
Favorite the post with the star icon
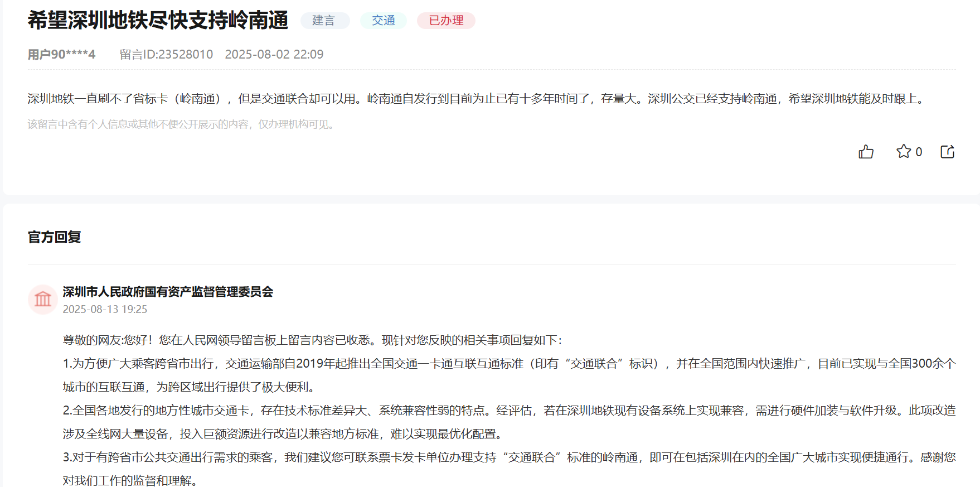pos(904,151)
